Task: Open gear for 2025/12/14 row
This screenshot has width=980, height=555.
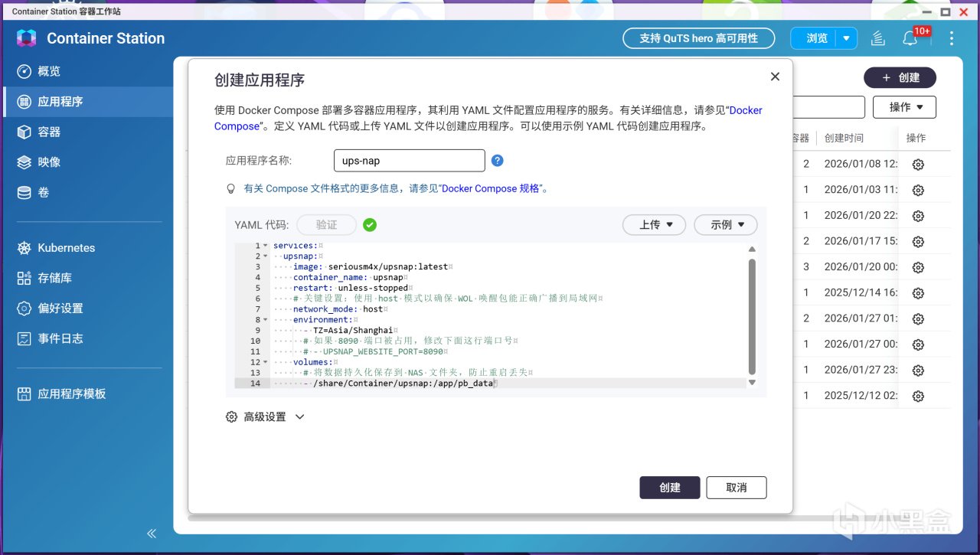Action: pyautogui.click(x=918, y=293)
